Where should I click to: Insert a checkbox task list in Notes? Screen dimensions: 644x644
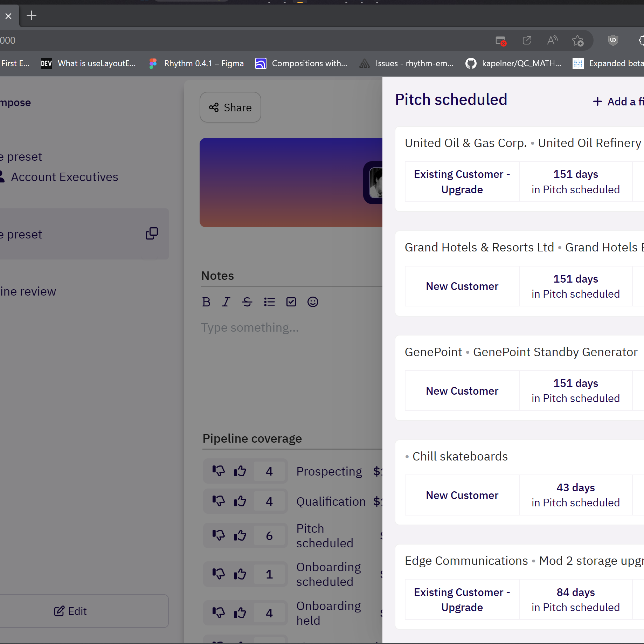[x=291, y=302]
